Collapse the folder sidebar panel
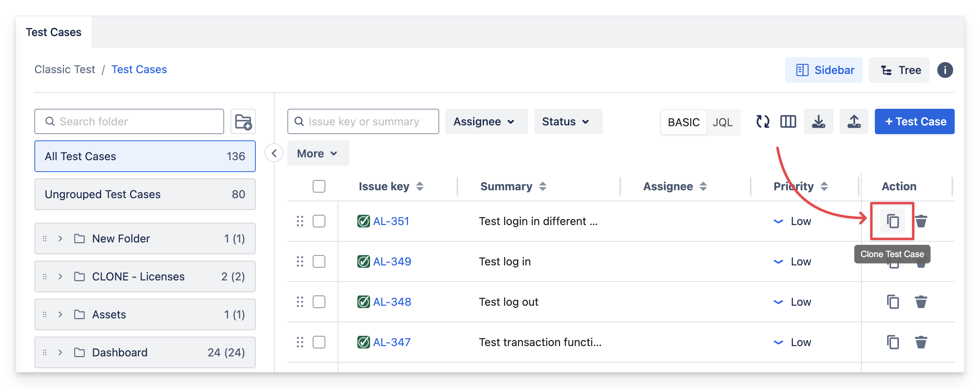The width and height of the screenshot is (980, 388). [x=274, y=153]
